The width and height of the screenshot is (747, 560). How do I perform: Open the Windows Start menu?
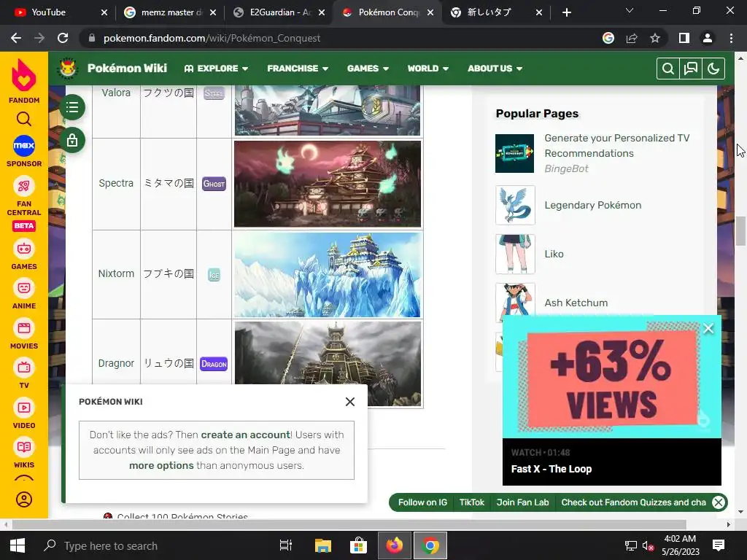tap(18, 545)
